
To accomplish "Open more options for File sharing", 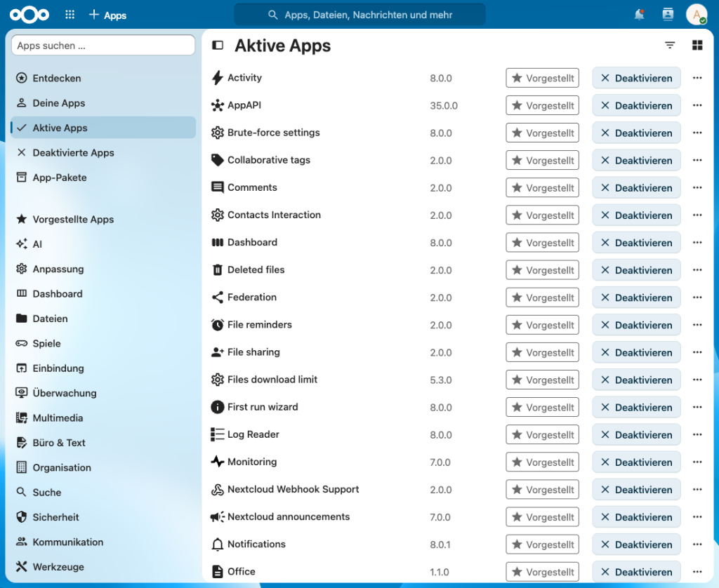I will click(697, 352).
